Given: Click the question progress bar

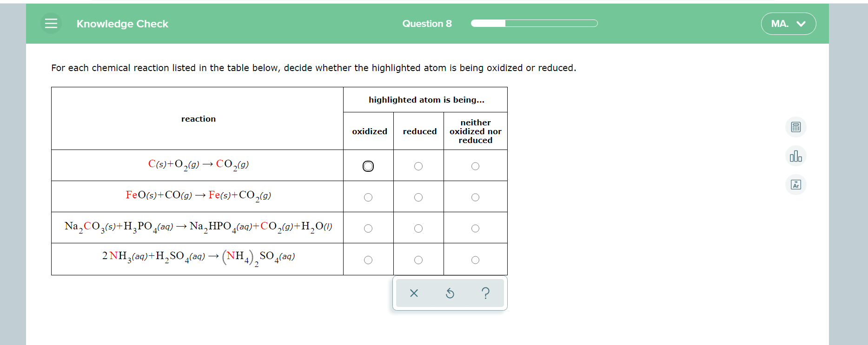Looking at the screenshot, I should click(x=534, y=23).
